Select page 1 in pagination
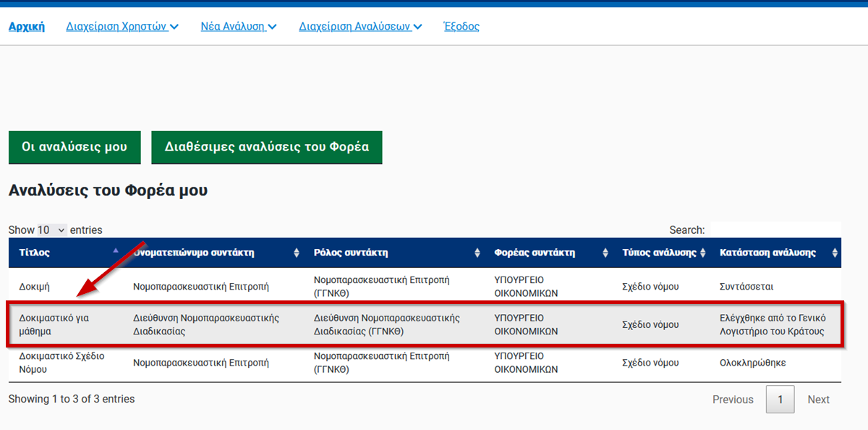868x430 pixels. coord(780,400)
